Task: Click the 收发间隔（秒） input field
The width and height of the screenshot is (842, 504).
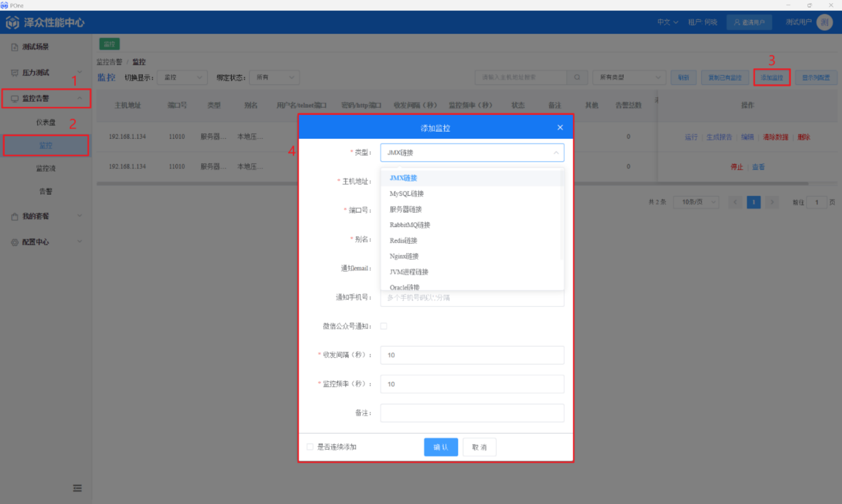Action: pyautogui.click(x=472, y=355)
